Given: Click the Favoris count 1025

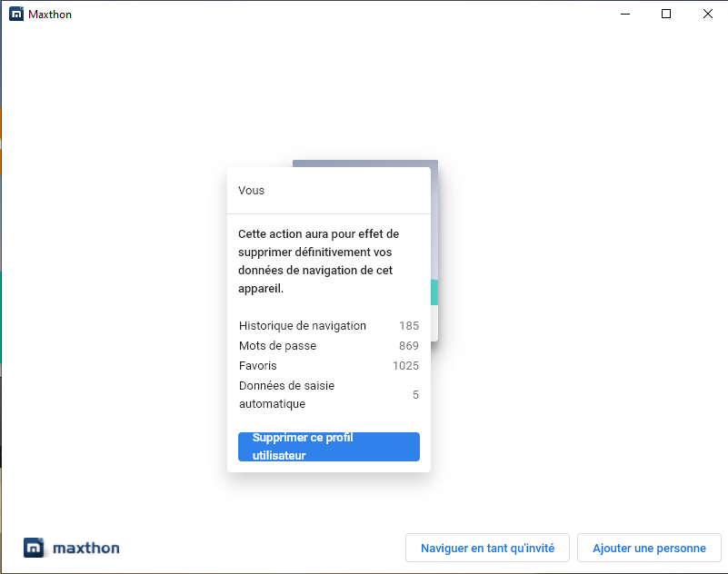Looking at the screenshot, I should click(405, 366).
